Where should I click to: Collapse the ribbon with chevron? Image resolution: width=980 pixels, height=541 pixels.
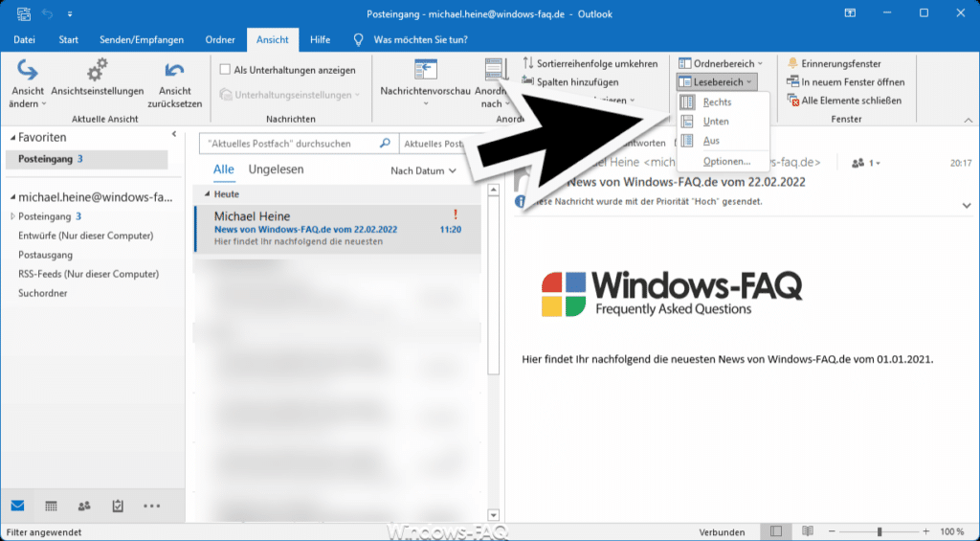tap(969, 120)
